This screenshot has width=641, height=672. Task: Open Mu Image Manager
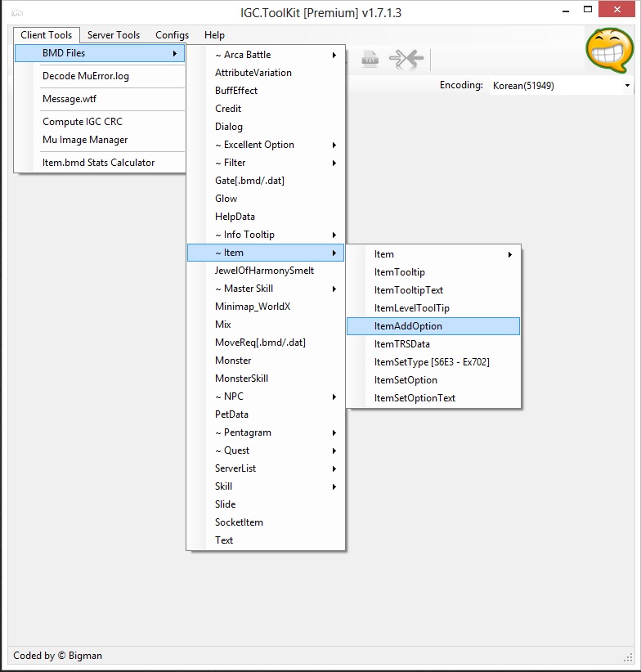[x=100, y=140]
